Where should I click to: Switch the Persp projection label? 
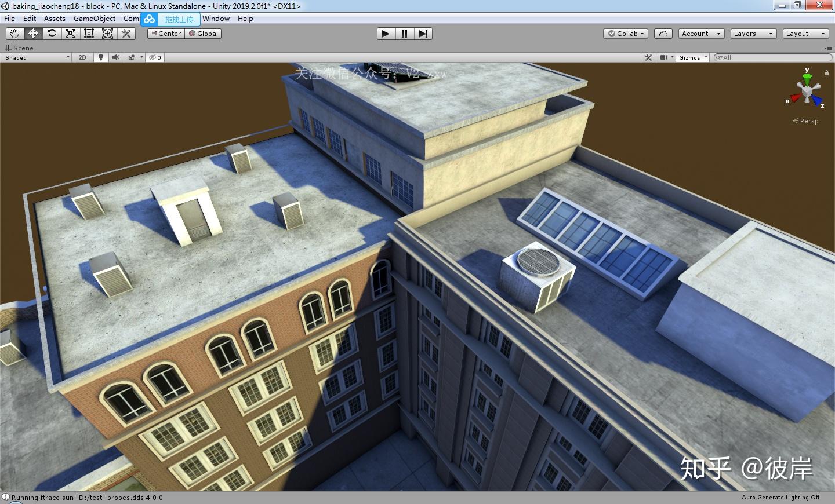(x=805, y=121)
